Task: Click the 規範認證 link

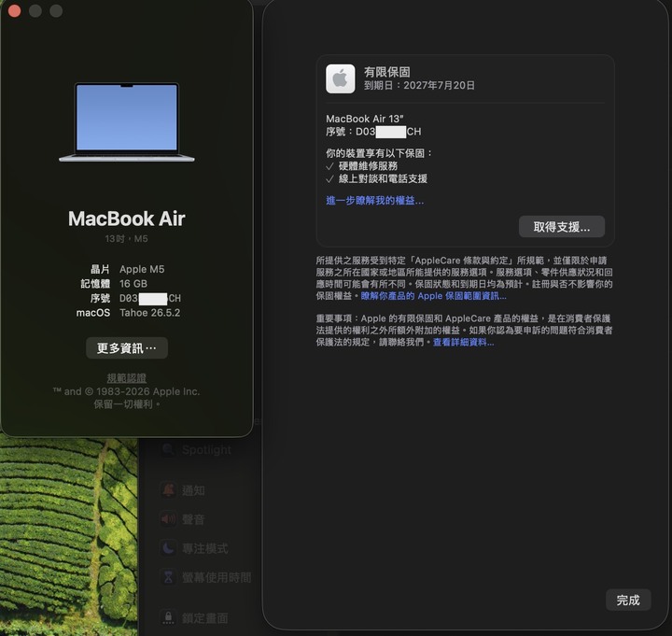Action: pyautogui.click(x=126, y=378)
